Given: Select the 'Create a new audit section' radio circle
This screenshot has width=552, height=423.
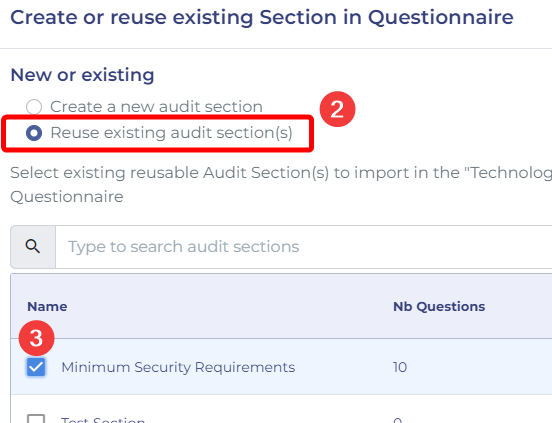Looking at the screenshot, I should pos(34,107).
